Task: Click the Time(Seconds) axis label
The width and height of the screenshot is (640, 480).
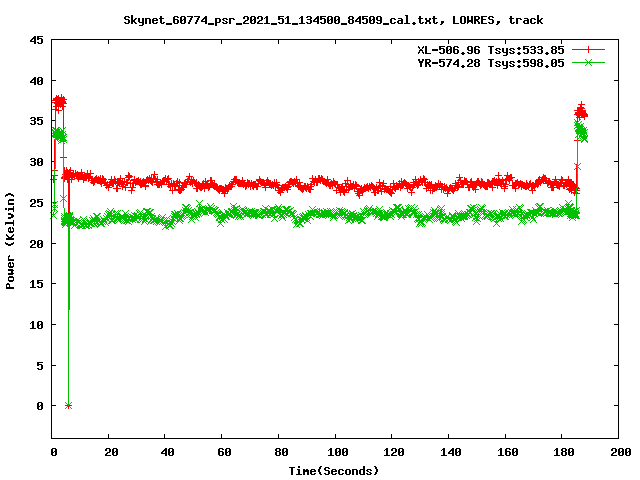Action: pyautogui.click(x=333, y=471)
